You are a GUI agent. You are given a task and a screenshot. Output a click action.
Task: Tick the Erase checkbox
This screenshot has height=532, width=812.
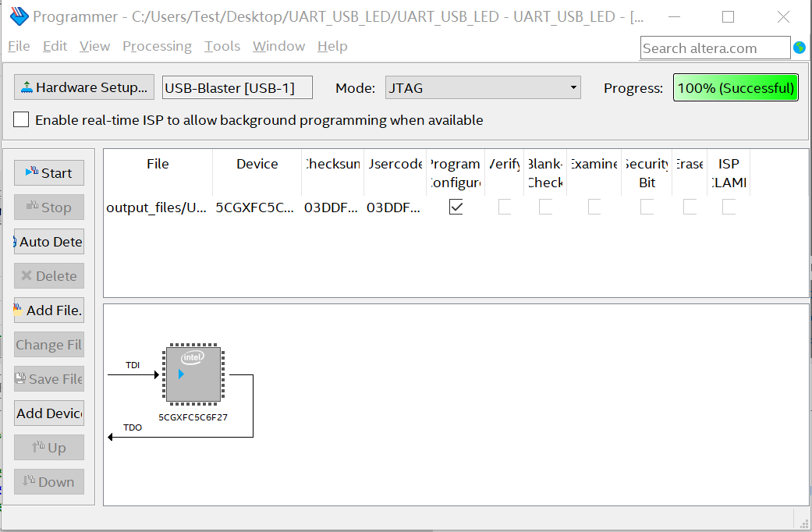coord(690,207)
